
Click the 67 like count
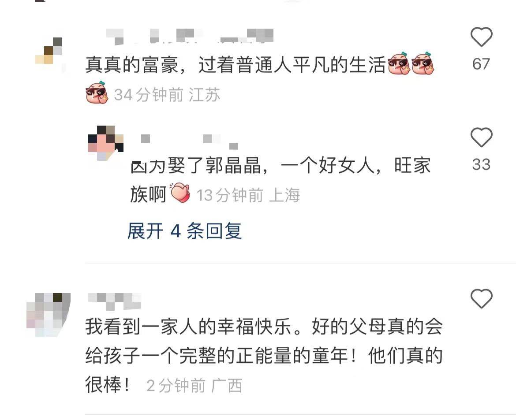point(481,64)
